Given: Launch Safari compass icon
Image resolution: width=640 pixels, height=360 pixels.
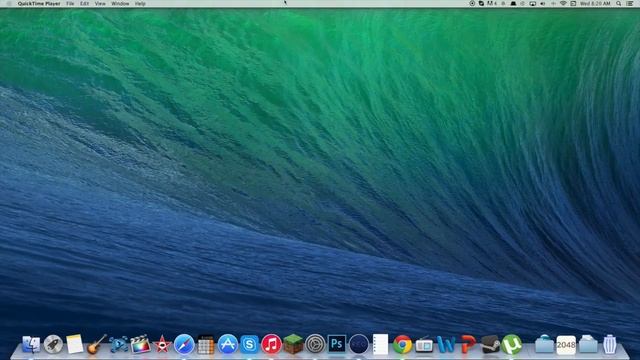Looking at the screenshot, I should [184, 344].
